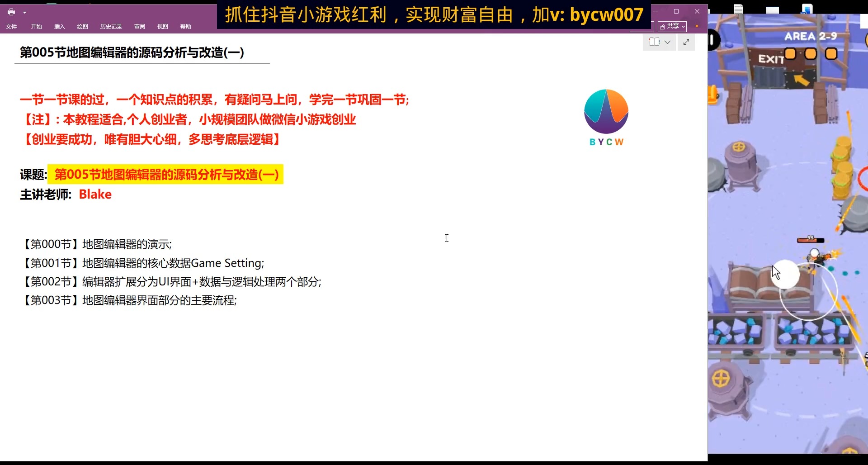Click the notebook (open book) view icon
The width and height of the screenshot is (868, 465).
click(655, 42)
